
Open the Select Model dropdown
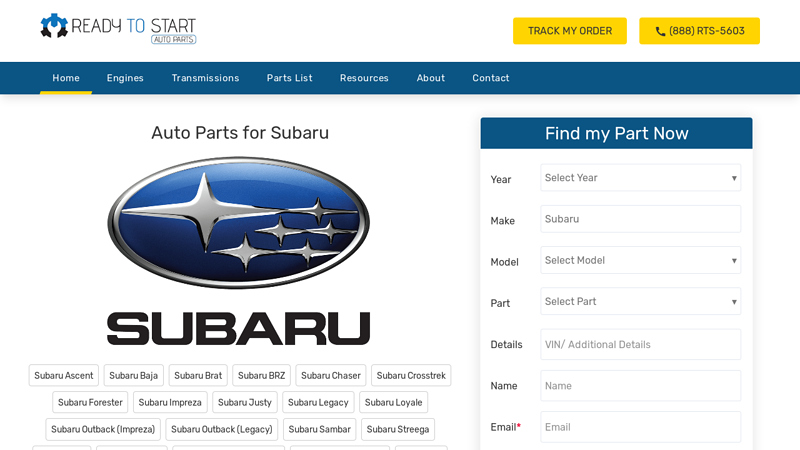point(640,260)
